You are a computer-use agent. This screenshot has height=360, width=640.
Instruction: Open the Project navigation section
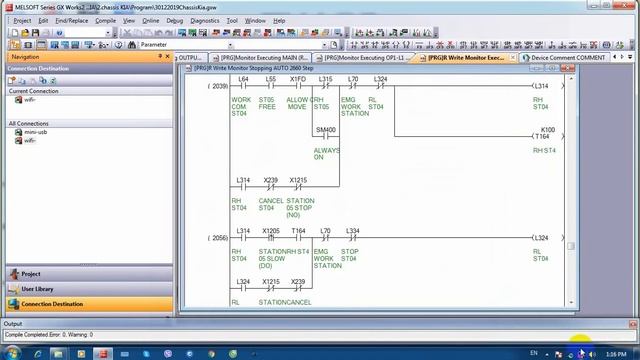tap(89, 274)
